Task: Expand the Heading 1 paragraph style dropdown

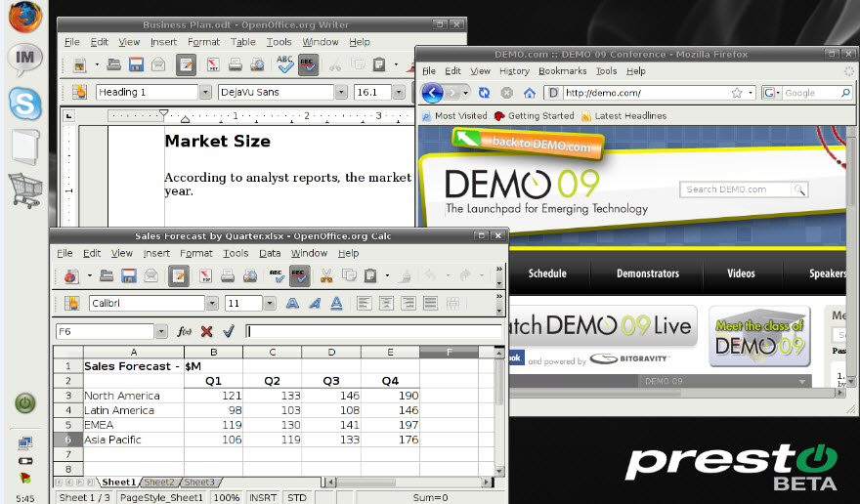Action: (x=205, y=93)
